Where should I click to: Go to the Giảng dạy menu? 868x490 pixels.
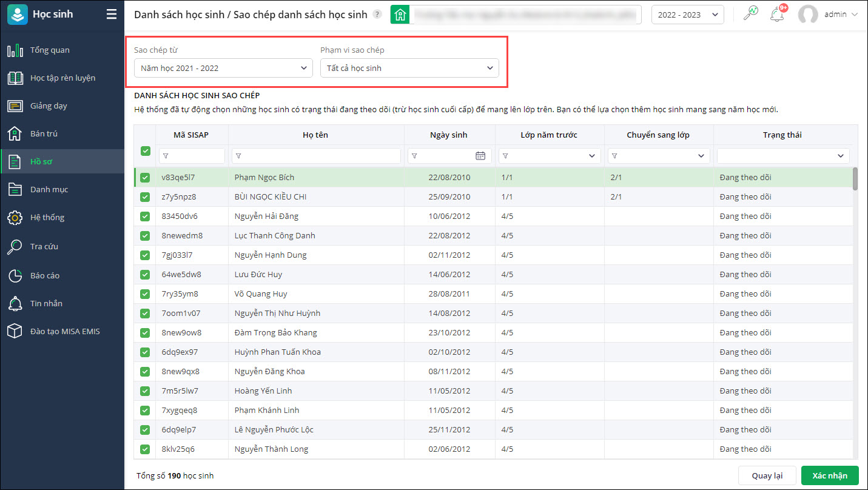coord(62,106)
